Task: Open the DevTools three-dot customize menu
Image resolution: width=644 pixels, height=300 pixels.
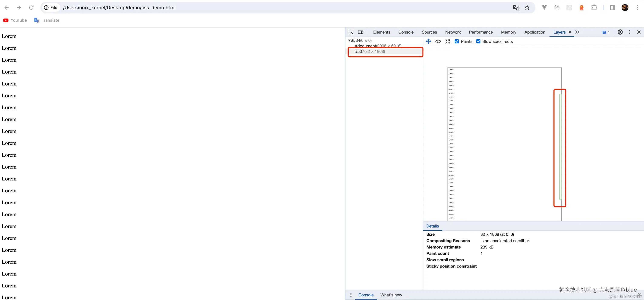Action: point(630,32)
